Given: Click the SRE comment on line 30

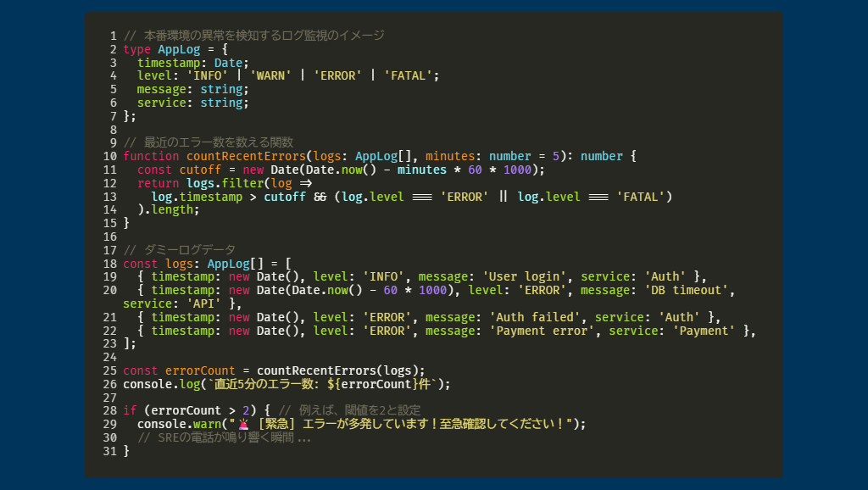Looking at the screenshot, I should 224,437.
